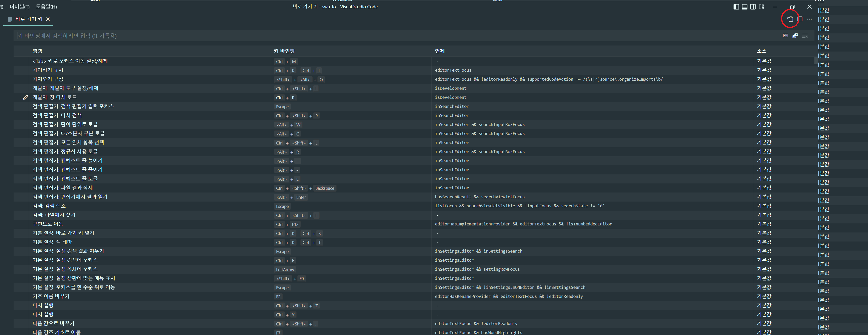Open Customize Layout icon
Image resolution: width=868 pixels, height=335 pixels.
762,7
